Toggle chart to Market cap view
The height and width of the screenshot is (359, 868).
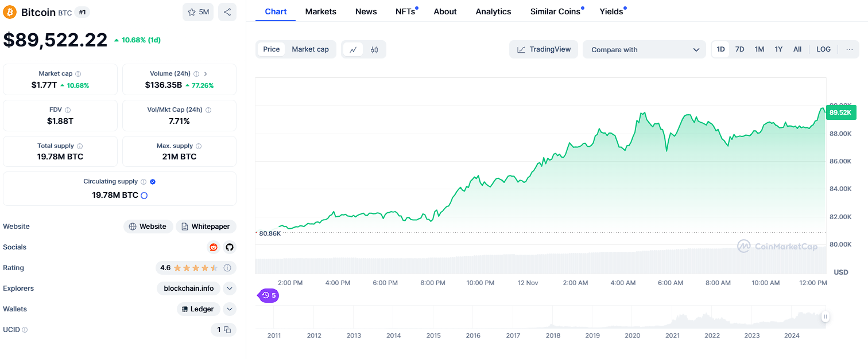pyautogui.click(x=310, y=49)
